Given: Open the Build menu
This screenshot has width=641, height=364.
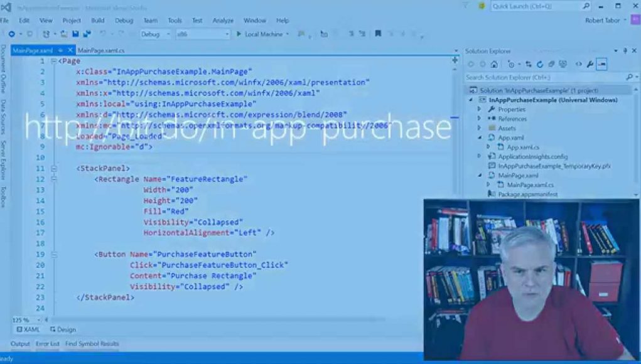Looking at the screenshot, I should pyautogui.click(x=98, y=21).
